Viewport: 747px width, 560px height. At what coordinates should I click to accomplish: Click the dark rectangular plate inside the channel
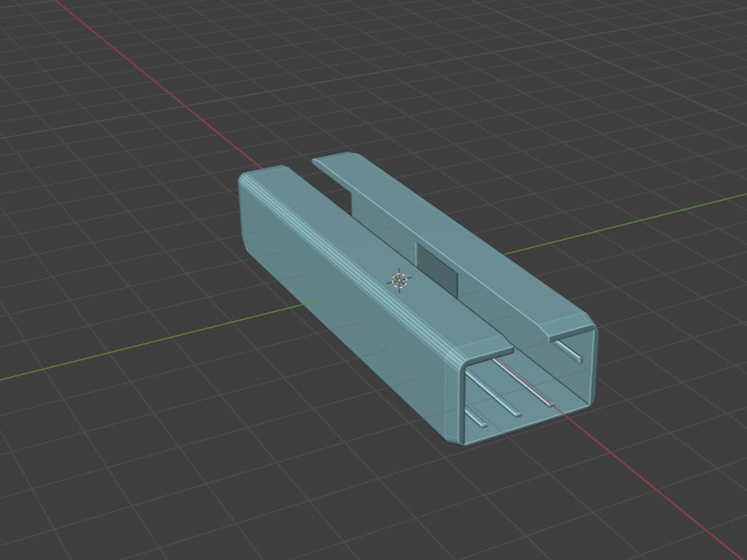click(437, 270)
